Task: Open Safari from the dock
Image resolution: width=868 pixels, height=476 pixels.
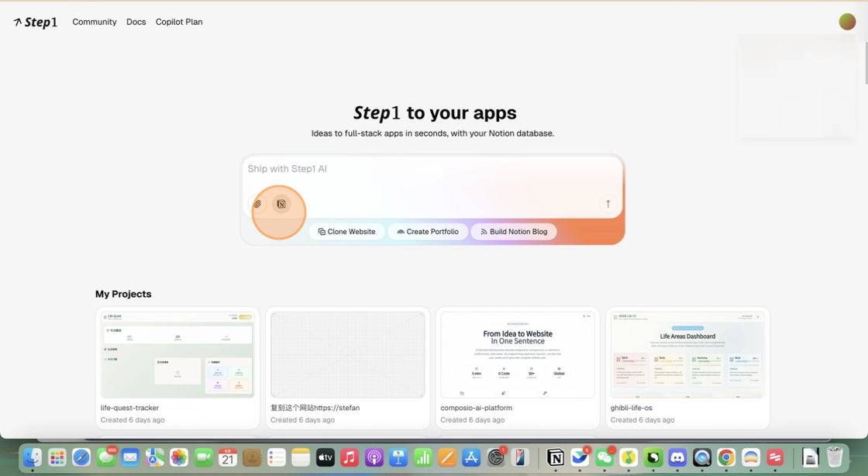Action: [81, 457]
